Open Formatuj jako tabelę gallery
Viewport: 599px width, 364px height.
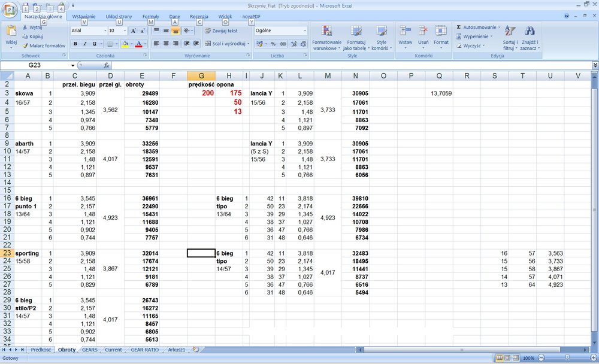point(356,38)
